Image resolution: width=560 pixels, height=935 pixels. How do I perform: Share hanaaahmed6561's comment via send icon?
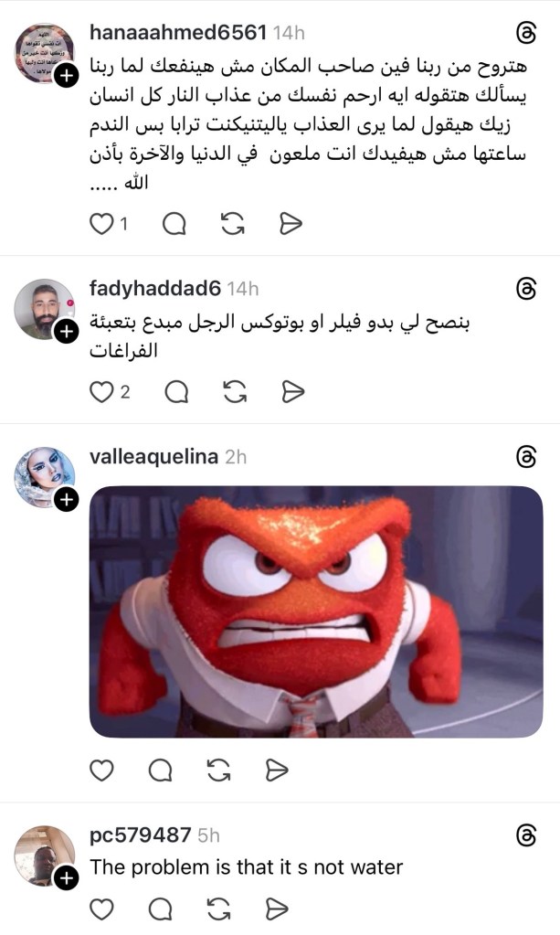[x=291, y=224]
